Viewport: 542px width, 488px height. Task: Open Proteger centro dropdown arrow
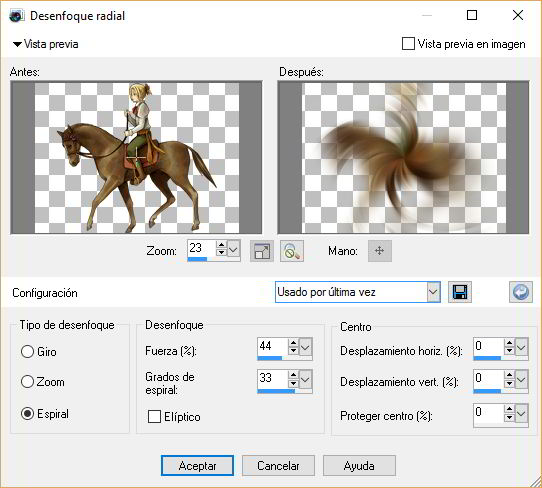point(521,413)
